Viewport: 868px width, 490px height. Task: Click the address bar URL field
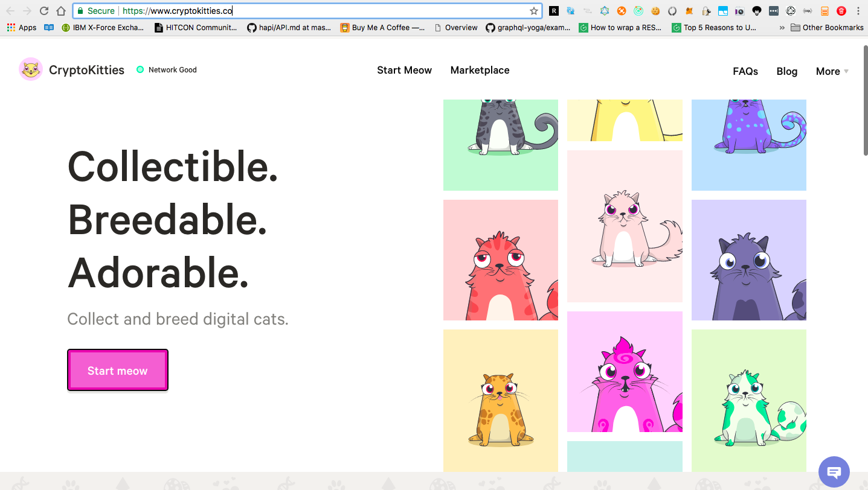pyautogui.click(x=307, y=11)
